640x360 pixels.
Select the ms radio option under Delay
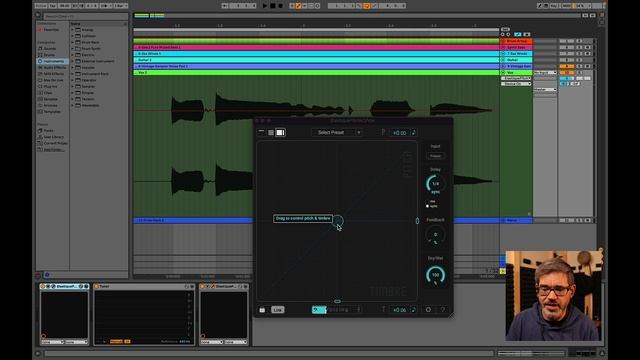tap(427, 201)
